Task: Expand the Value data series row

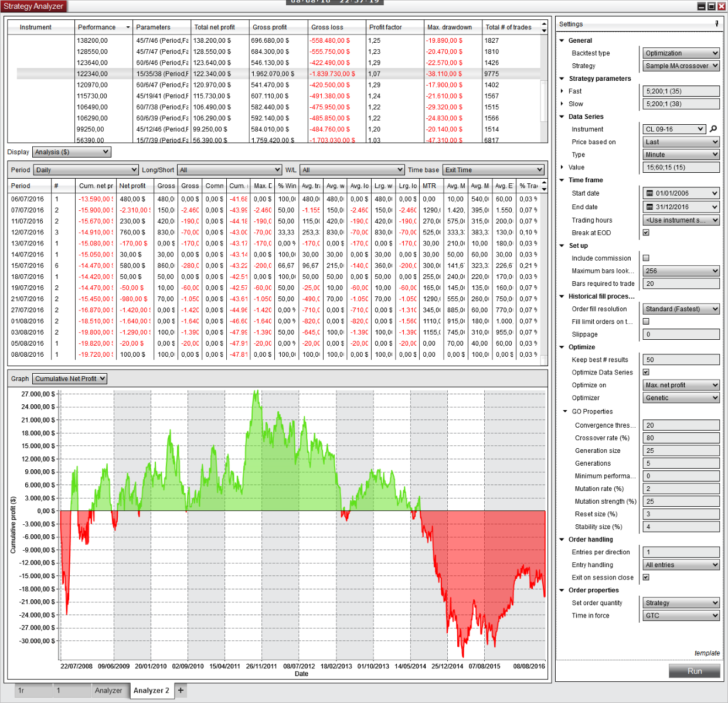Action: click(x=562, y=167)
